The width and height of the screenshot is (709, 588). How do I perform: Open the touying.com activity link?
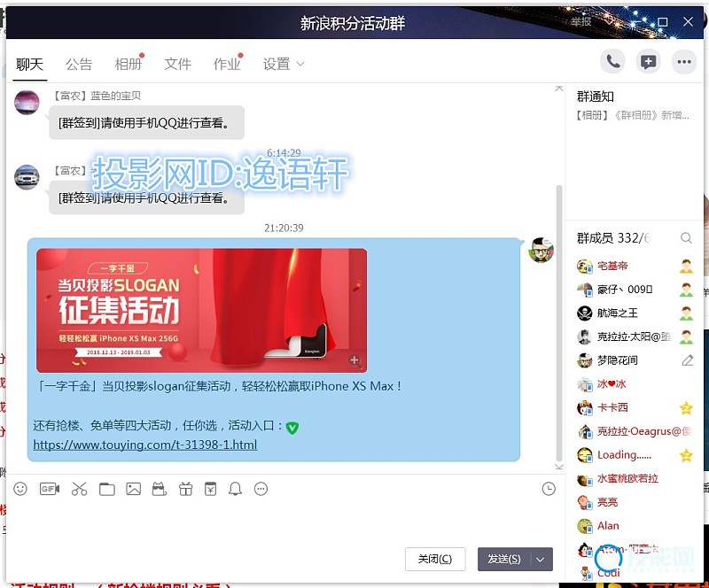(x=145, y=445)
